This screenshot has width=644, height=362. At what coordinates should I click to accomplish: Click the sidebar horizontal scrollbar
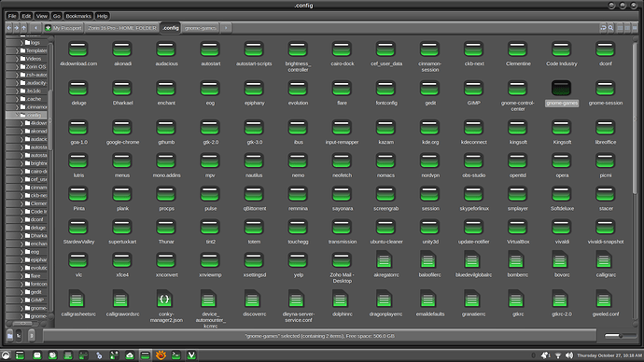pyautogui.click(x=22, y=324)
